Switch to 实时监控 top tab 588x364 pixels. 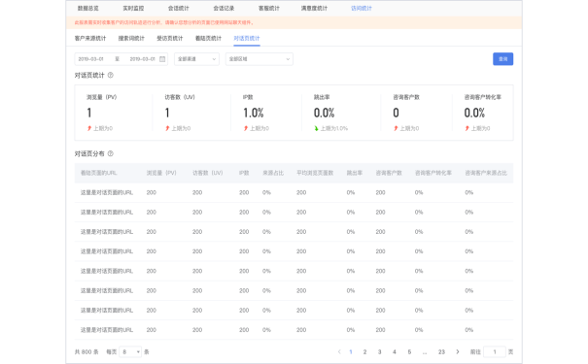133,8
